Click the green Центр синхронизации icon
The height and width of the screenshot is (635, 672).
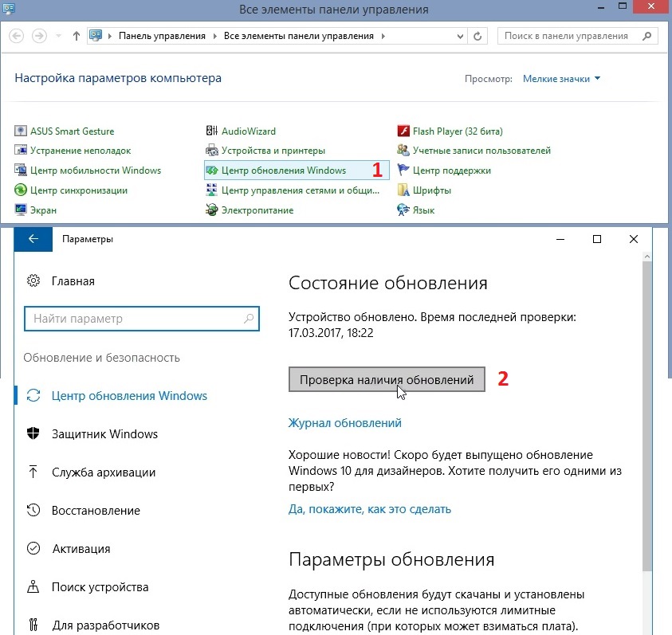click(21, 190)
